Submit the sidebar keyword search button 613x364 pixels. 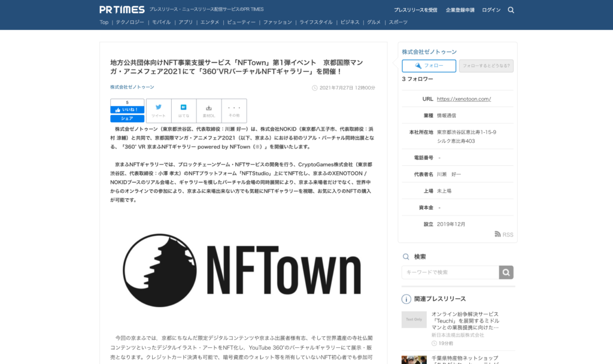506,272
